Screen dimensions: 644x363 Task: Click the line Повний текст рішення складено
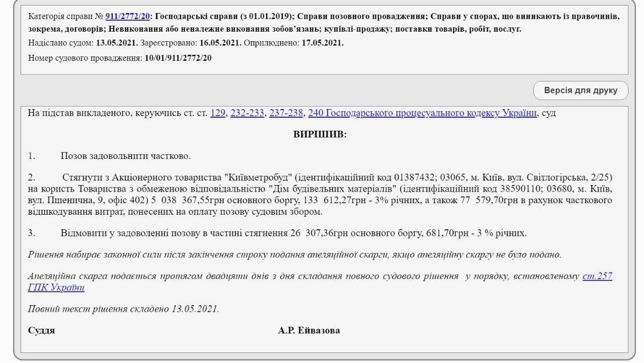pyautogui.click(x=123, y=309)
